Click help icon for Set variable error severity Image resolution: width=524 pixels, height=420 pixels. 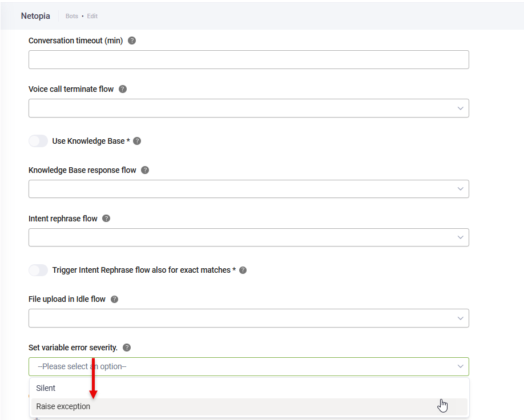tap(127, 348)
